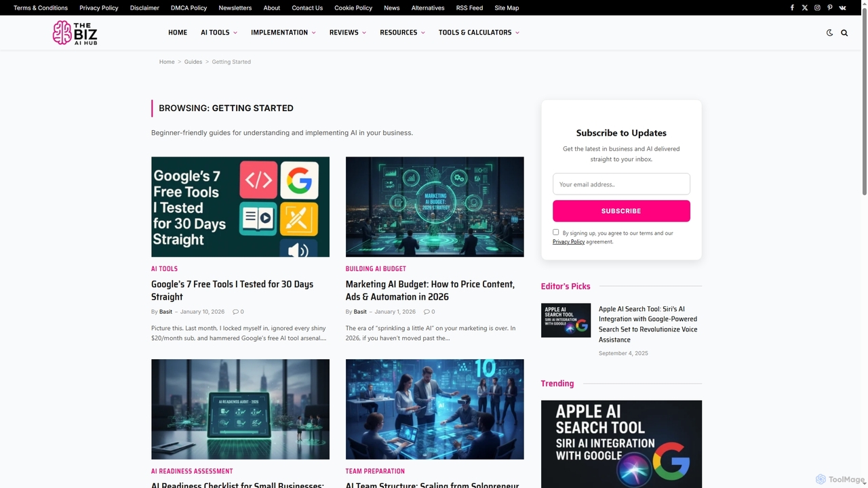
Task: Open the Google's 7 Free Tools article title
Action: [x=232, y=290]
